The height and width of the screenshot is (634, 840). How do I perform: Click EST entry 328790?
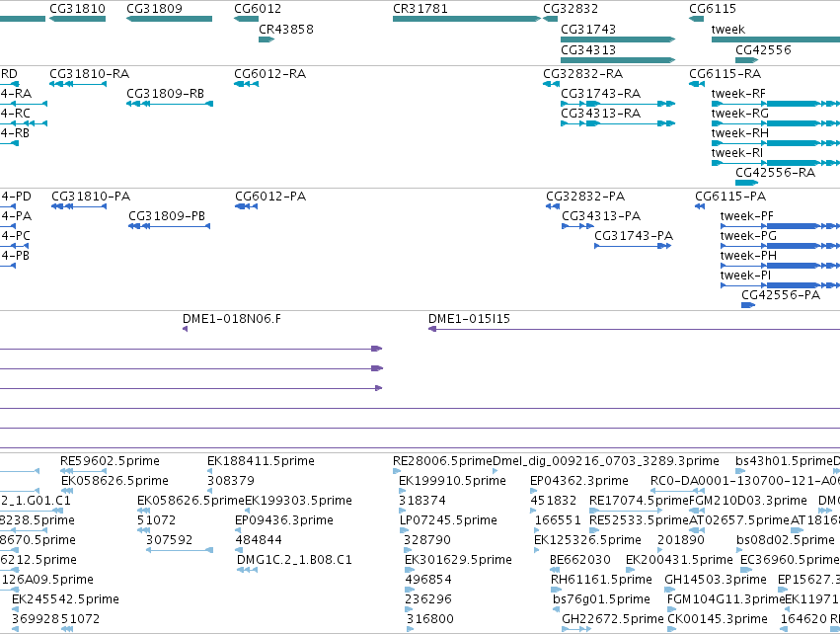pyautogui.click(x=427, y=540)
